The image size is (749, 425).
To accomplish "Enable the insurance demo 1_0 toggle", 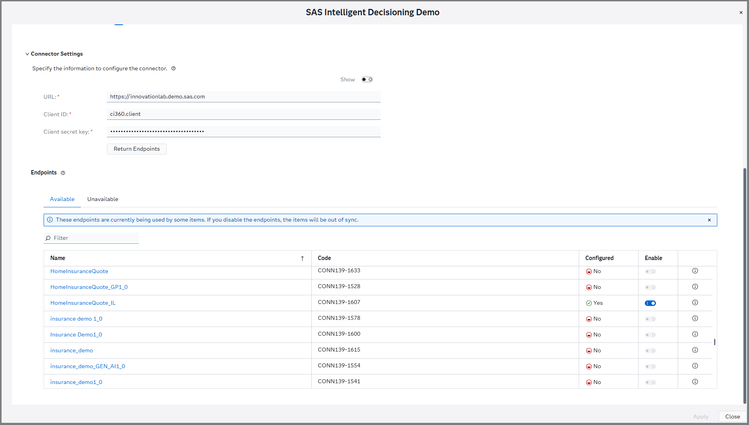I will (650, 319).
